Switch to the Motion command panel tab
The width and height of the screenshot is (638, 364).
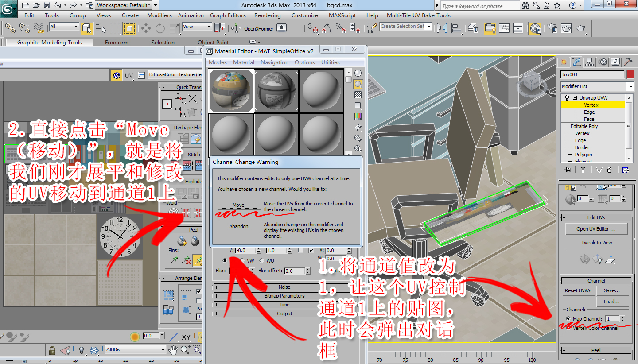602,62
